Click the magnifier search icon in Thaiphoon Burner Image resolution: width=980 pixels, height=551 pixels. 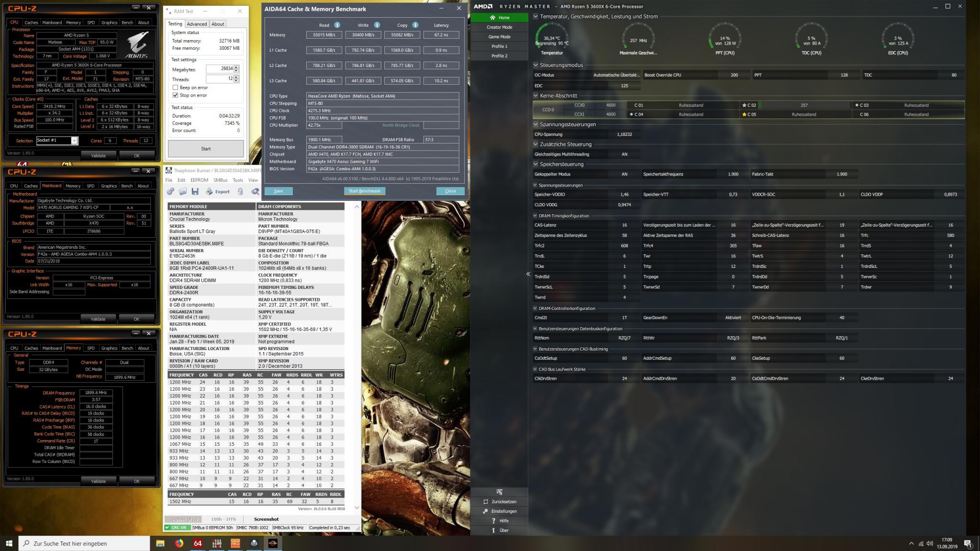tap(255, 191)
